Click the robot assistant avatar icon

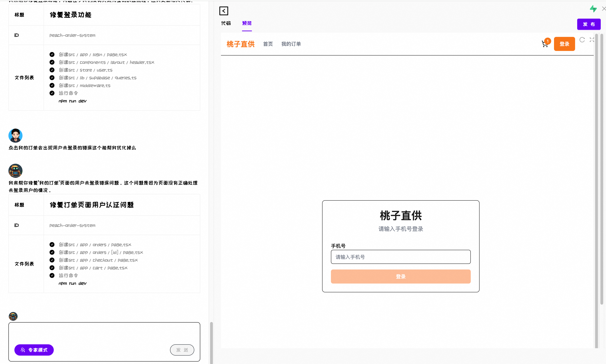15,170
